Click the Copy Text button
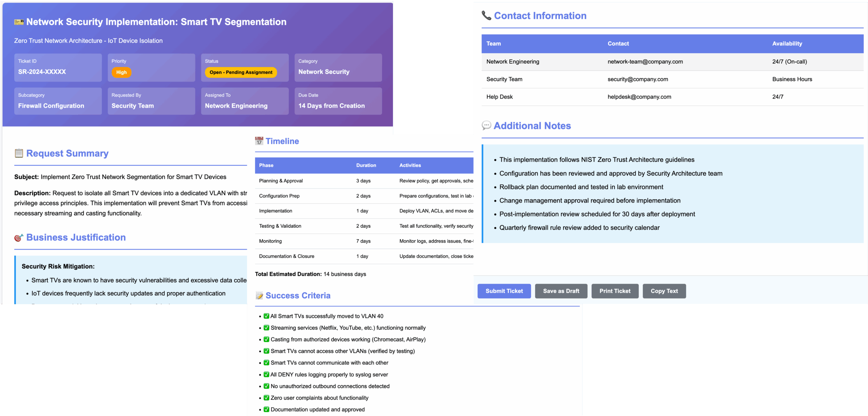The image size is (868, 416). (x=664, y=291)
